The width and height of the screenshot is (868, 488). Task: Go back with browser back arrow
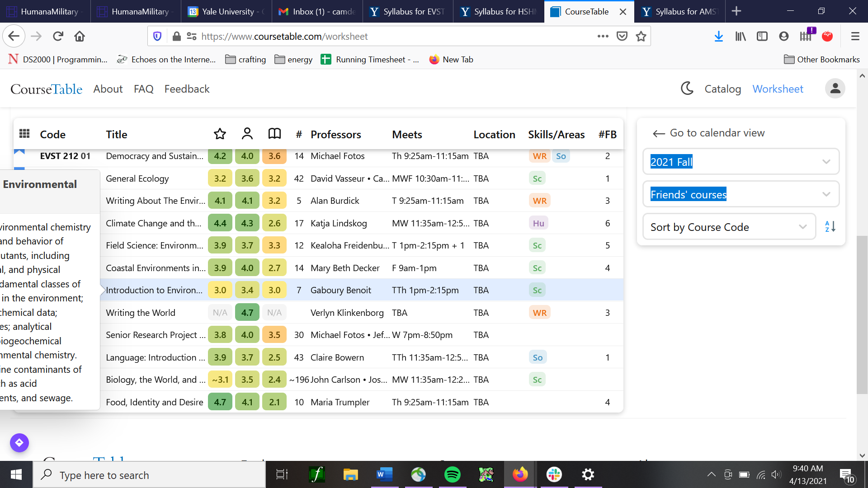pyautogui.click(x=14, y=36)
